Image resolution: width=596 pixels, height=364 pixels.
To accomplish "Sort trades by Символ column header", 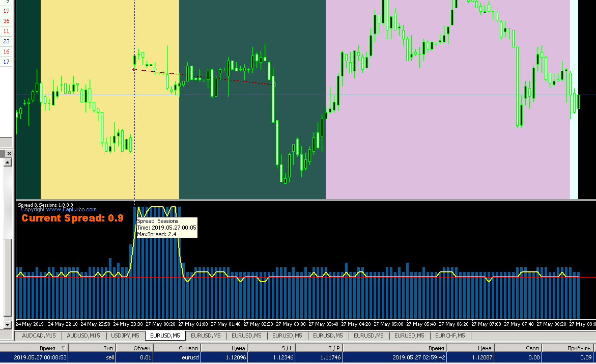I will pos(177,348).
